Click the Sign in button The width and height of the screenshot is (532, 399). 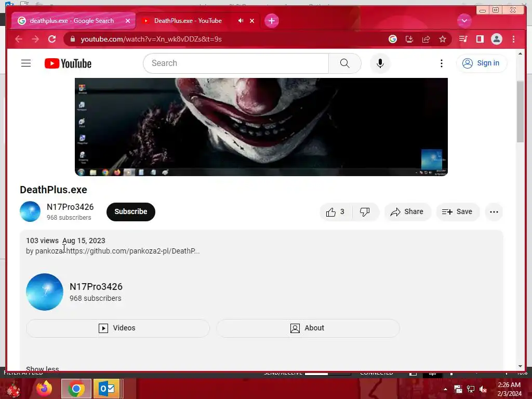(482, 63)
